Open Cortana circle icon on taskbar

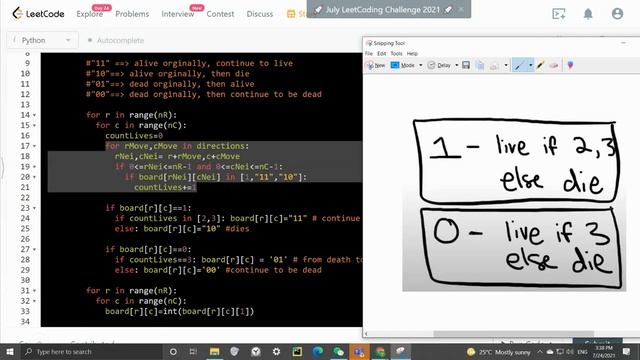pyautogui.click(x=173, y=351)
